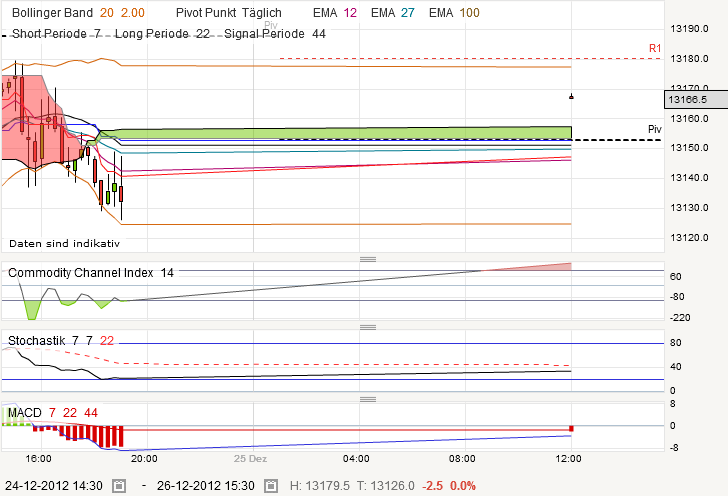This screenshot has height=496, width=728.
Task: Click the Piv pivot label at right
Action: (x=655, y=129)
